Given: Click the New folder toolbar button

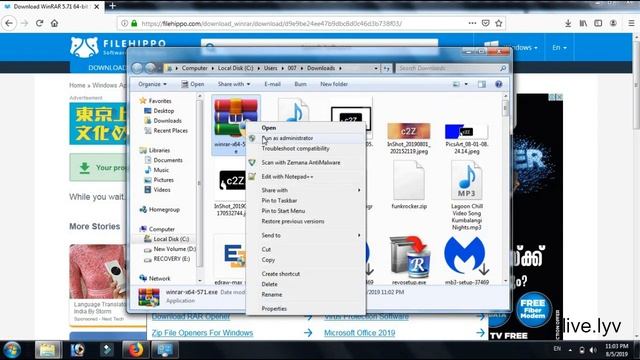Looking at the screenshot, I should click(334, 84).
